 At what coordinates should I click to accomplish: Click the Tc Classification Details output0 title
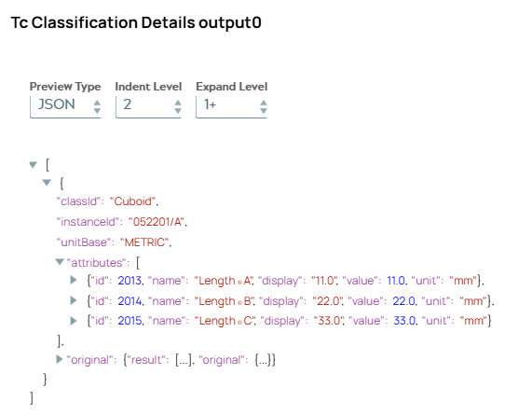pyautogui.click(x=136, y=23)
